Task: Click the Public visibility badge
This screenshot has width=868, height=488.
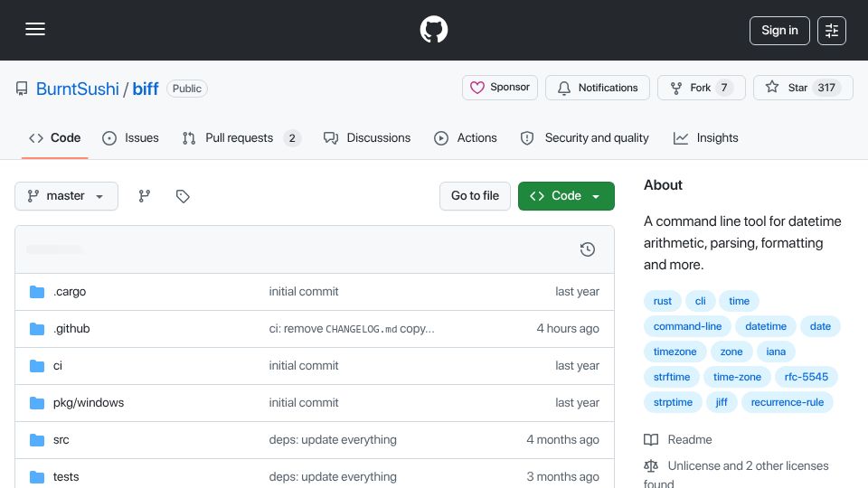Action: click(187, 89)
